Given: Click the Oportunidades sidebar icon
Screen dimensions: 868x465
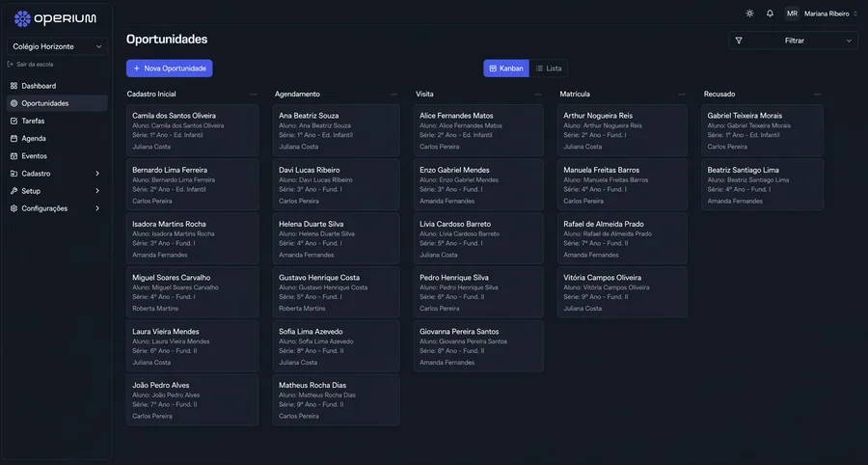Looking at the screenshot, I should [x=14, y=103].
